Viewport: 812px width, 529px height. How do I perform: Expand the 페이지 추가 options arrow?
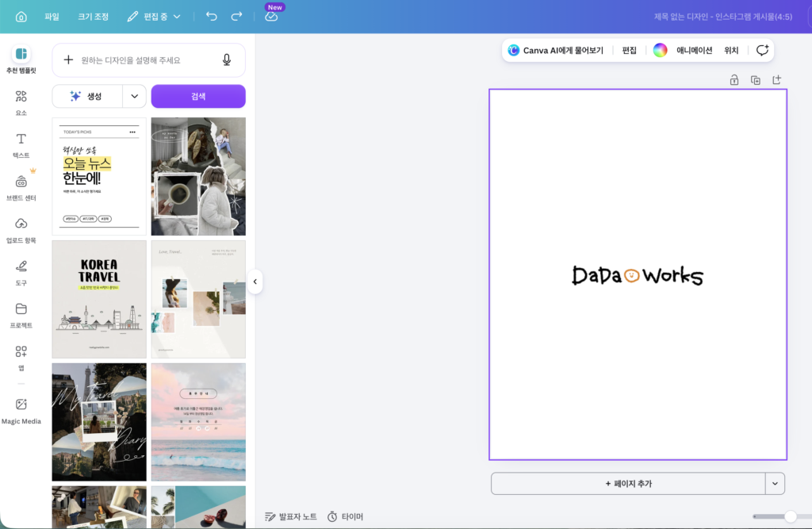[775, 484]
